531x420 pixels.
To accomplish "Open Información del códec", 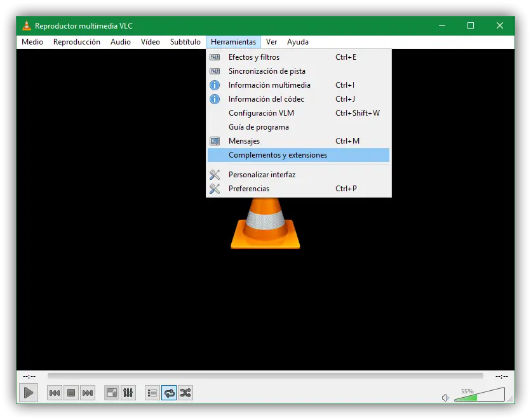I will click(x=299, y=99).
